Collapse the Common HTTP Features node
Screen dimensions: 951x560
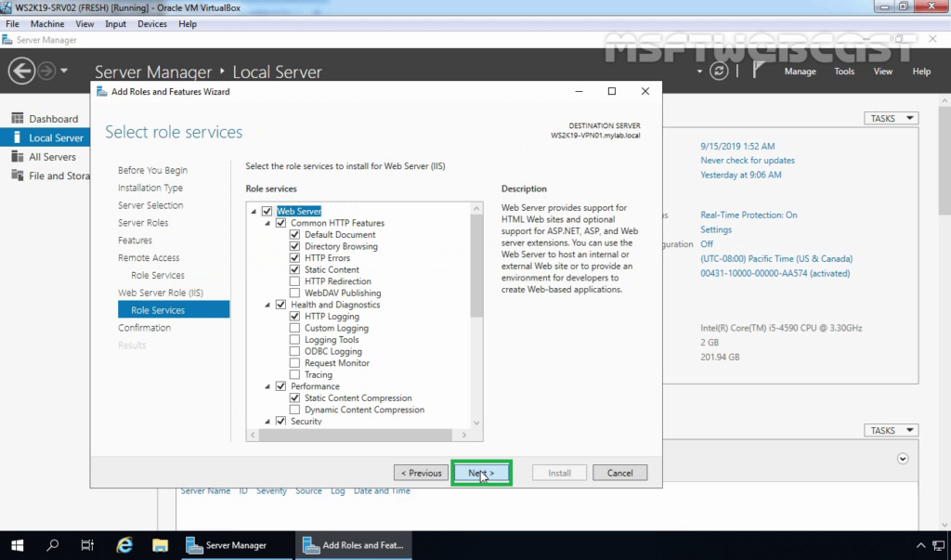point(267,223)
